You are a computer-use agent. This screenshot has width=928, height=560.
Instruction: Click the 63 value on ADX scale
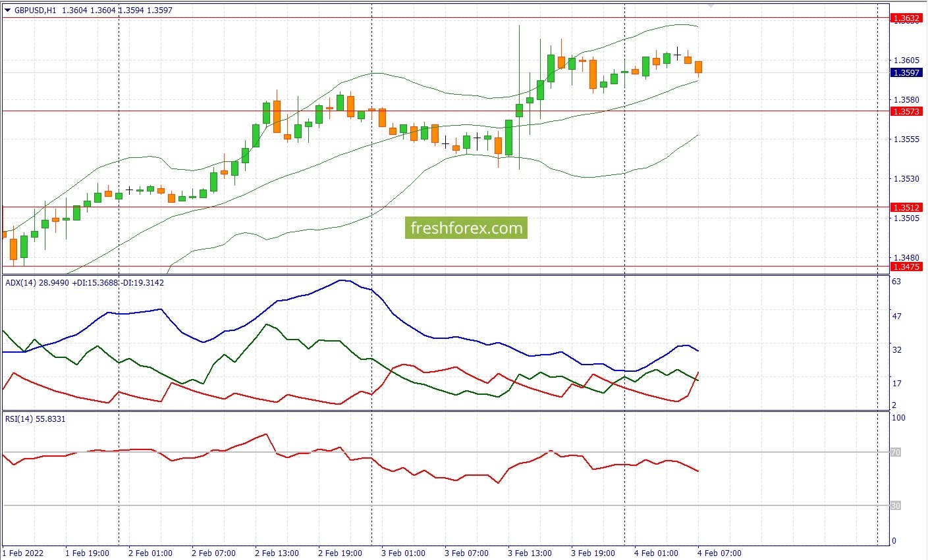click(x=896, y=282)
